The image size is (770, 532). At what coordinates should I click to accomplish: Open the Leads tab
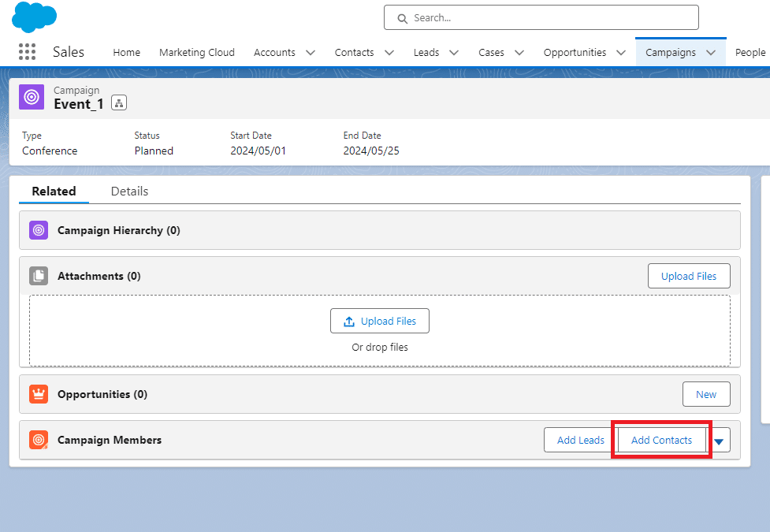[x=426, y=53]
